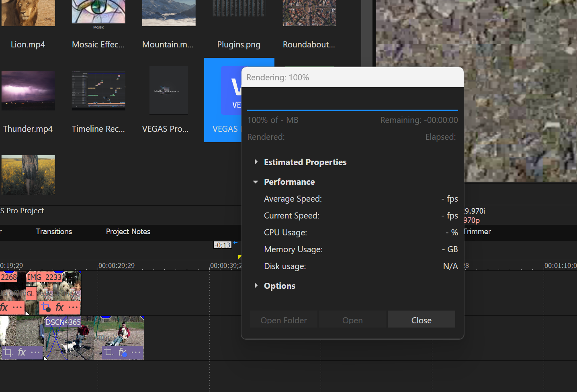The image size is (577, 392).
Task: Open more options on the rightmost purple clip
Action: [x=136, y=353]
